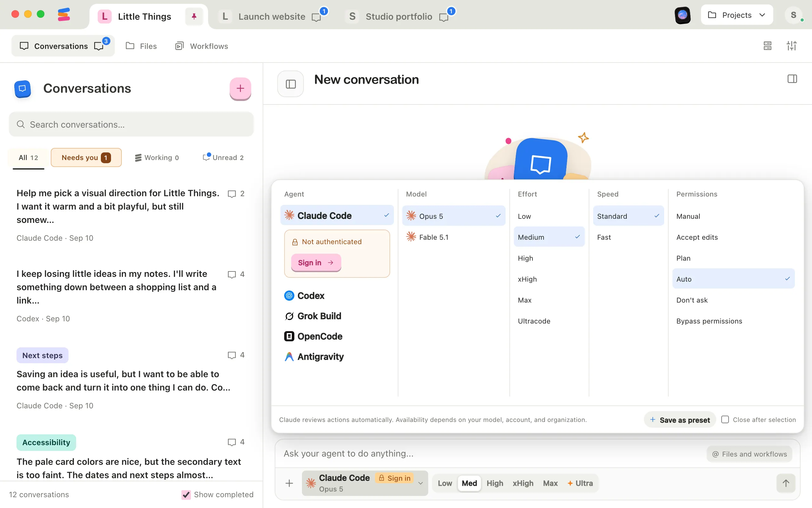
Task: Toggle the Show completed checkbox
Action: [186, 495]
